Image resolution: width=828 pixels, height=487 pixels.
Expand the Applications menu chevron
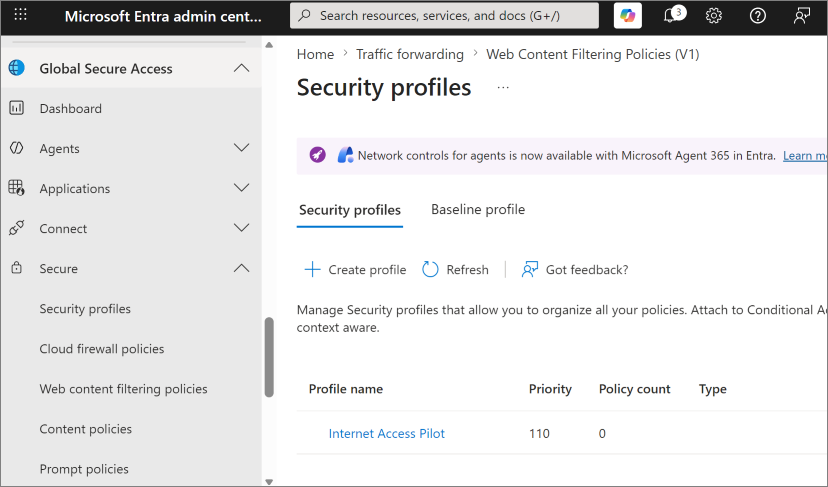click(241, 188)
